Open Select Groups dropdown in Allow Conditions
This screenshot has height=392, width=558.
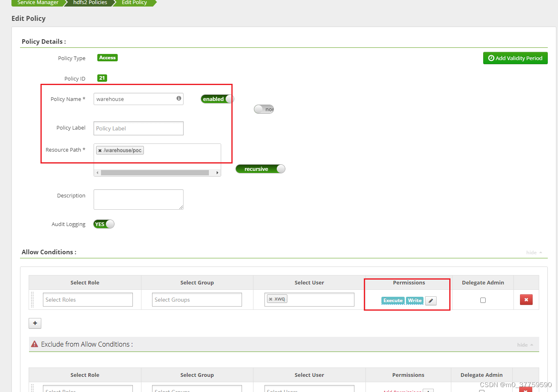pyautogui.click(x=197, y=300)
